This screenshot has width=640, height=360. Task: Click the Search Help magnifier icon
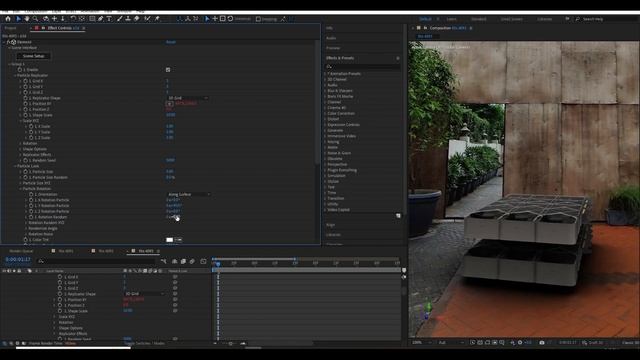(x=578, y=19)
